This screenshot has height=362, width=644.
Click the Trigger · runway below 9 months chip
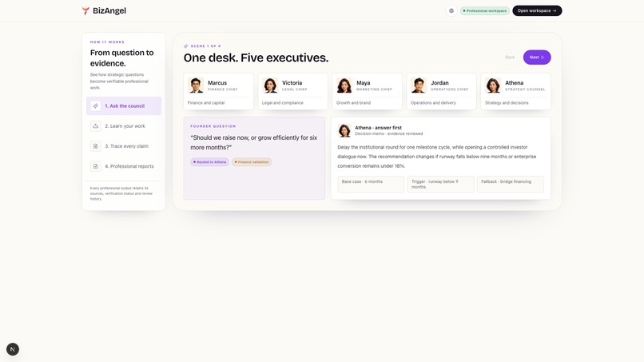441,184
